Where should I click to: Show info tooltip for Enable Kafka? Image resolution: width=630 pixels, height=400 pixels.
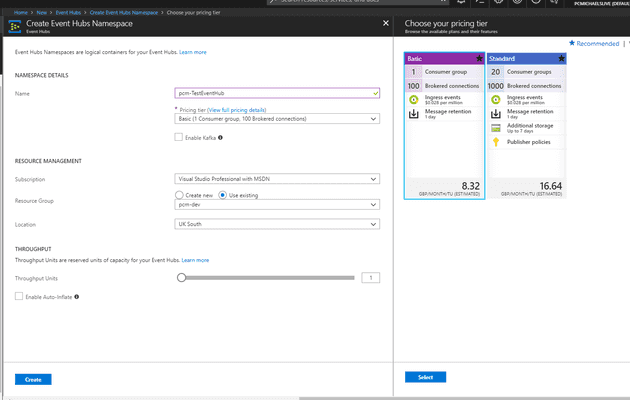tap(220, 138)
